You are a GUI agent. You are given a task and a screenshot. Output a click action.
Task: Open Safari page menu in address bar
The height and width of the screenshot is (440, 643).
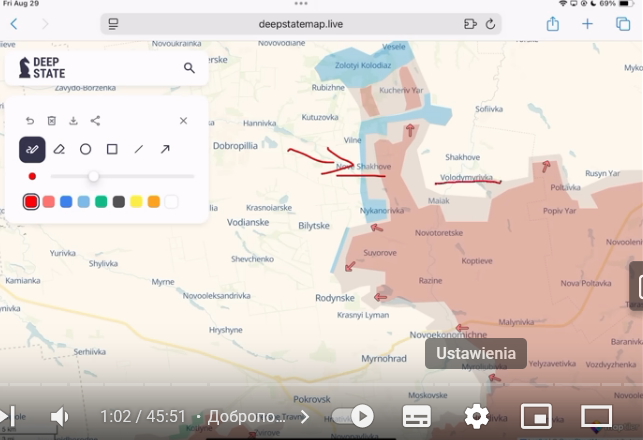click(114, 24)
